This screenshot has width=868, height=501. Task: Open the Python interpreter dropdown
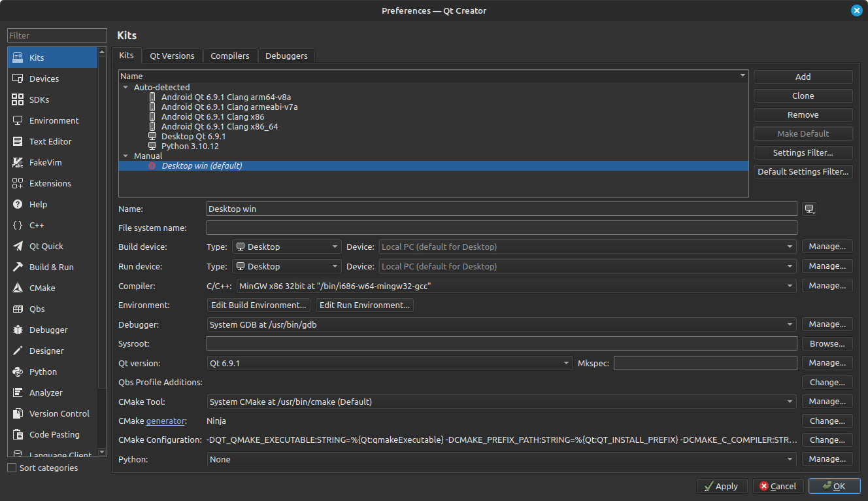501,459
